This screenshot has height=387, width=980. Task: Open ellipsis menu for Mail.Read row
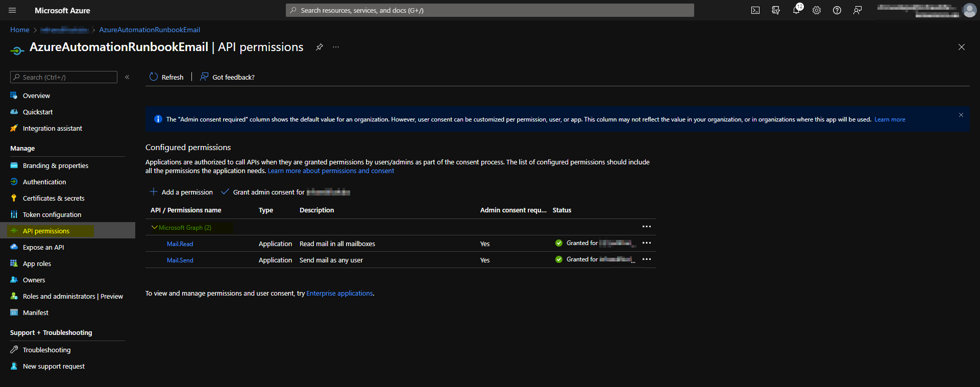click(x=647, y=243)
